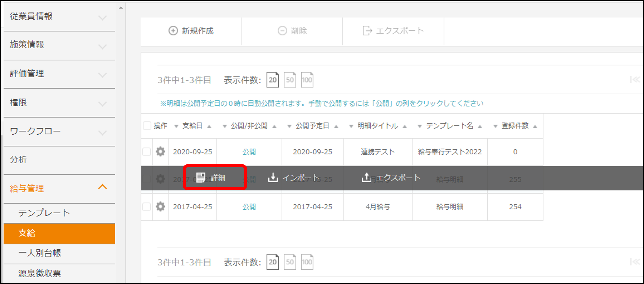Click the 公開 link for the 2020-09-25 row
The image size is (644, 284).
tap(249, 151)
